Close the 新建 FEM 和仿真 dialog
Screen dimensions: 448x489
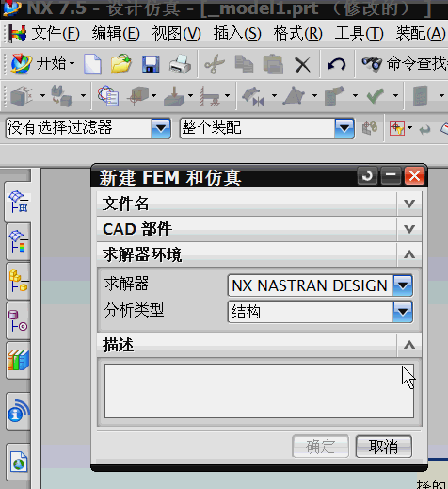414,175
